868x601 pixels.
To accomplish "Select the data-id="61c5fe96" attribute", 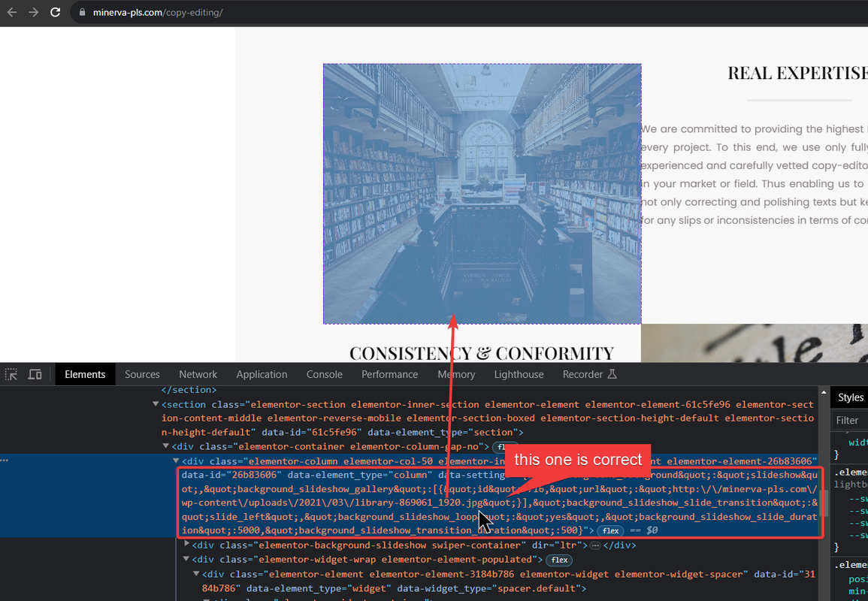I will click(312, 432).
